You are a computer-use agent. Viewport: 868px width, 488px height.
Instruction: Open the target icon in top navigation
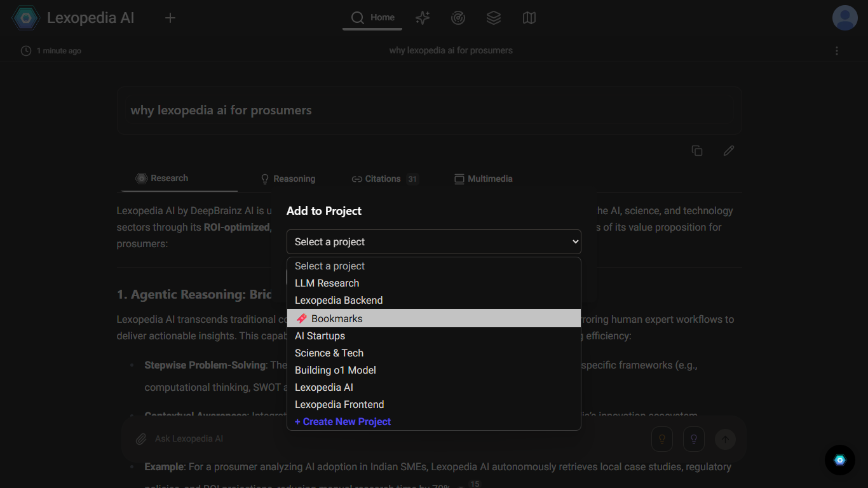(x=458, y=18)
